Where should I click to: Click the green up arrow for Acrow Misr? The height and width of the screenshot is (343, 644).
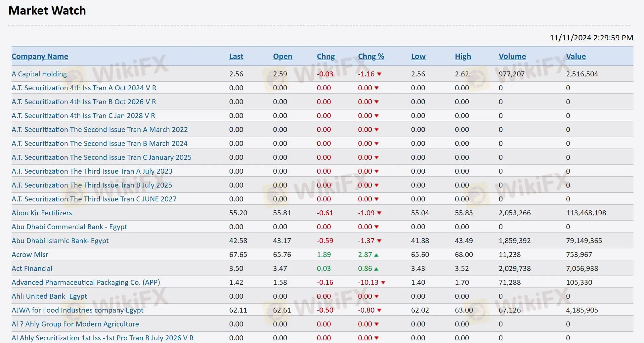pos(376,255)
